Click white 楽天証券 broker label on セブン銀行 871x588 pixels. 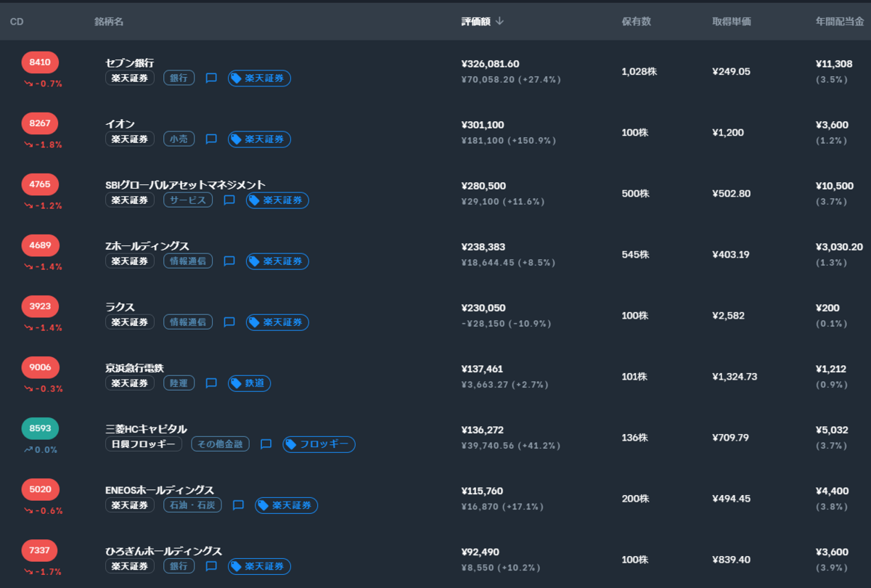point(130,78)
